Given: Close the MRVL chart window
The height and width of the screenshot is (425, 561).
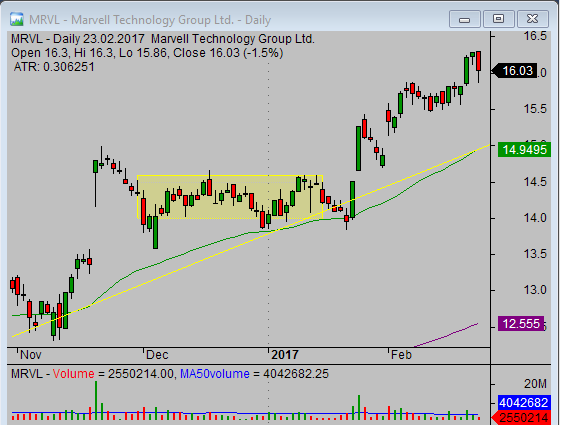Looking at the screenshot, I should (532, 19).
